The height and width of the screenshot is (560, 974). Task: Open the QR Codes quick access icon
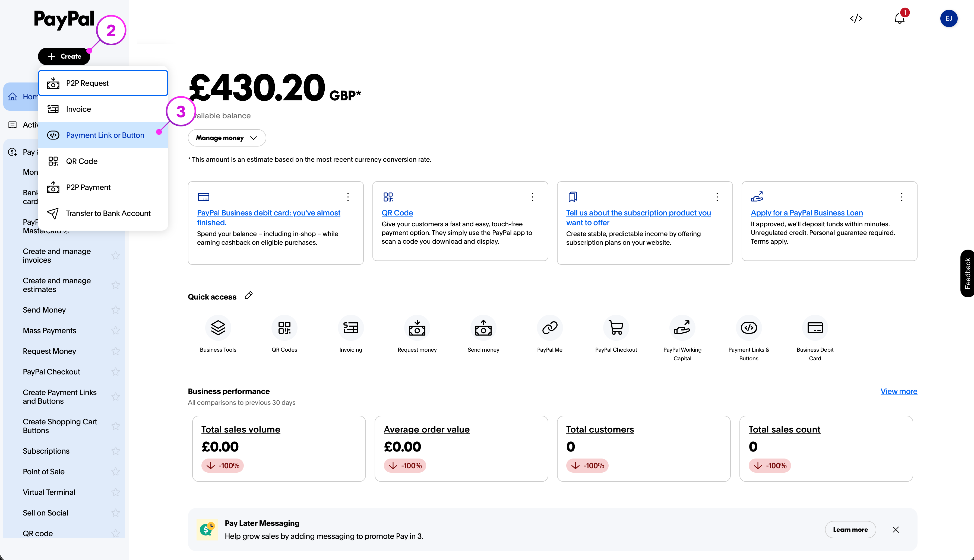284,328
